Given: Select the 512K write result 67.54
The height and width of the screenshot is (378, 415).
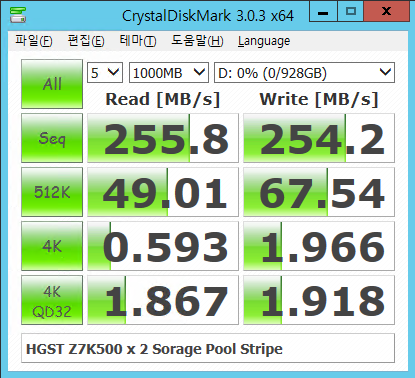Looking at the screenshot, I should [x=319, y=192].
